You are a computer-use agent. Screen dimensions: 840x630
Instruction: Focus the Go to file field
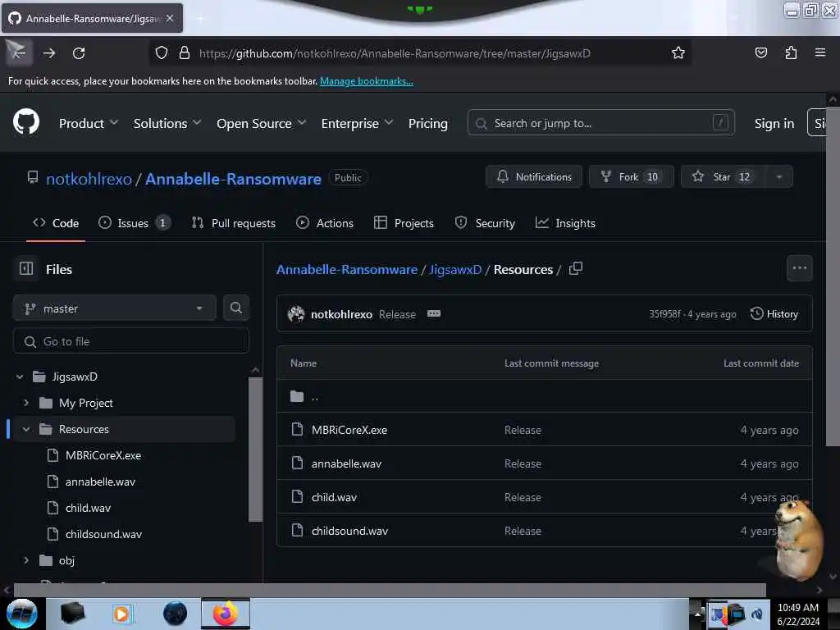tap(130, 340)
